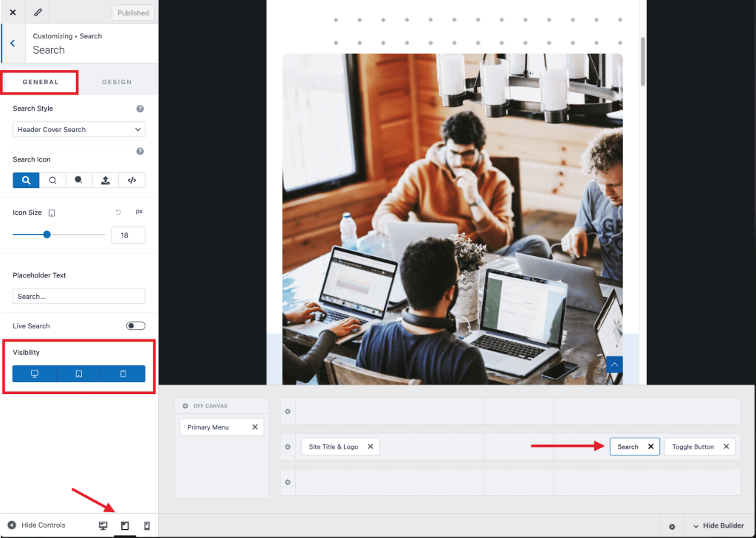Image resolution: width=756 pixels, height=538 pixels.
Task: Open the General tab
Action: [x=41, y=82]
